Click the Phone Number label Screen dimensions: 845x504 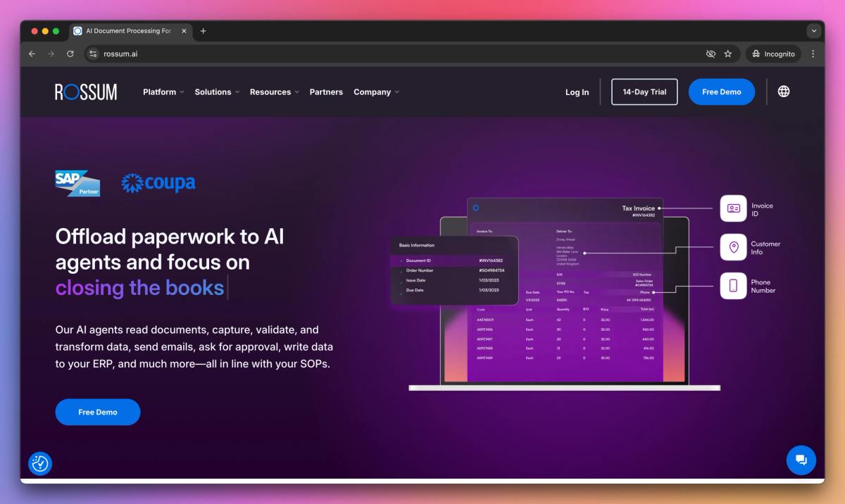763,286
